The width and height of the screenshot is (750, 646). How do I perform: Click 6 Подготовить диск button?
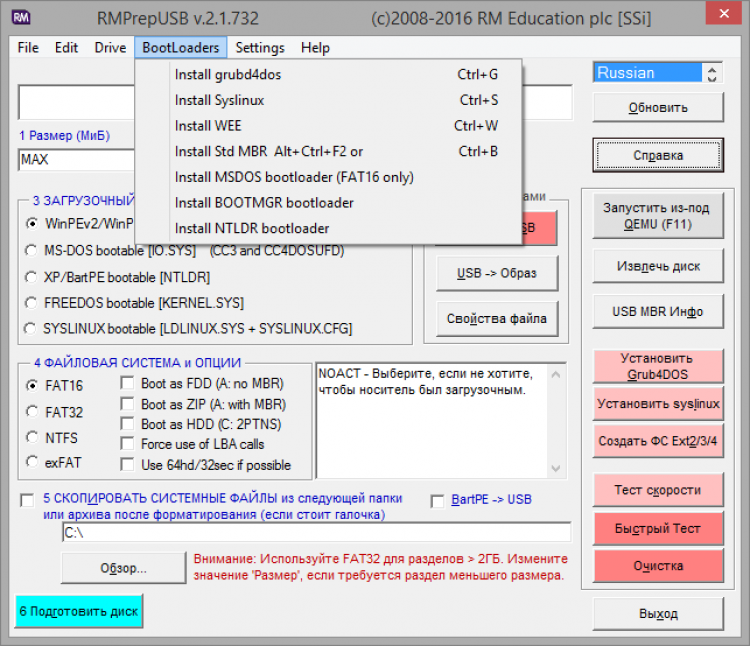coord(79,611)
